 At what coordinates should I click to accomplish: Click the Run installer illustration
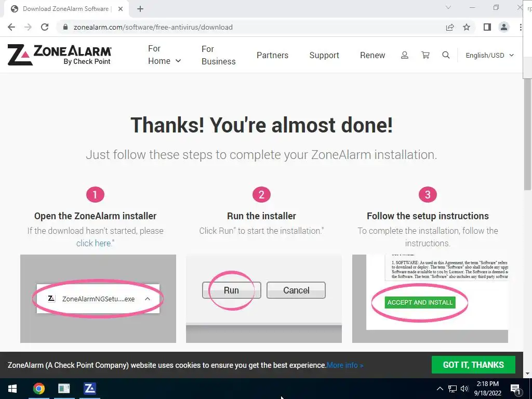point(264,299)
